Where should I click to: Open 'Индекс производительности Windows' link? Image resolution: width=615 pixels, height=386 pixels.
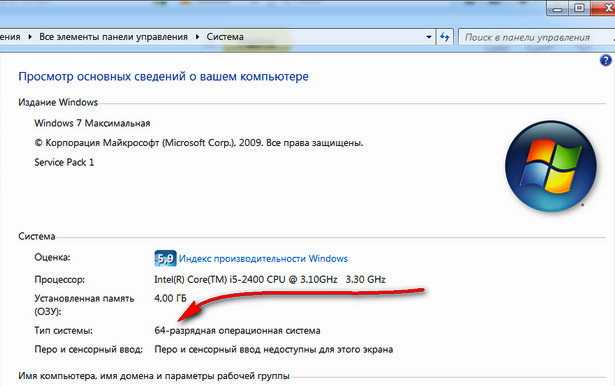pos(263,259)
